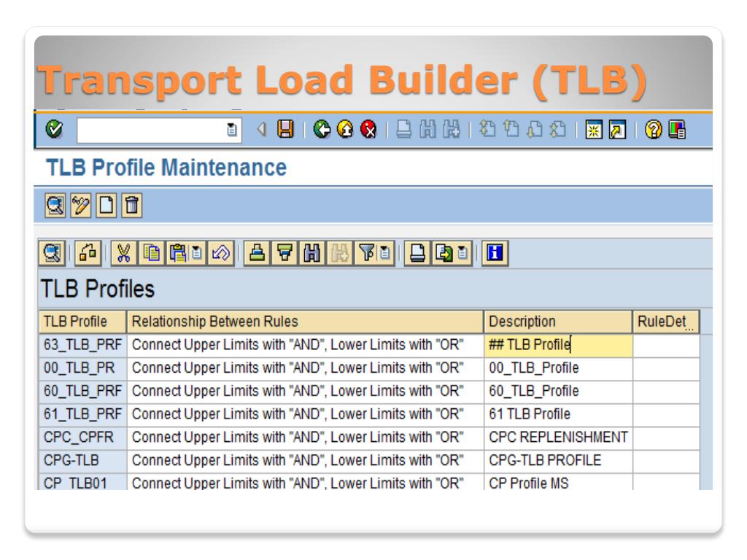Click the RuleDet cell in row 61_TLB_PRF
Image resolution: width=747 pixels, height=560 pixels.
coord(666,414)
